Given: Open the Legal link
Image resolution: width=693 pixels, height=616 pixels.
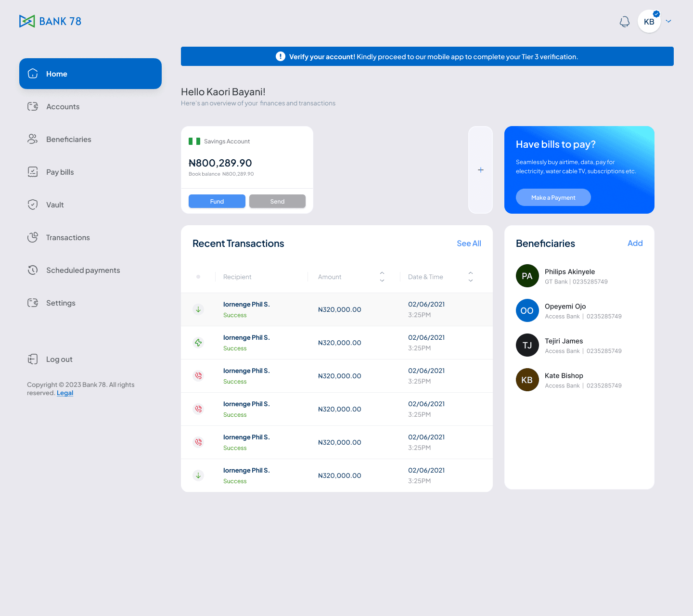Looking at the screenshot, I should pos(65,393).
